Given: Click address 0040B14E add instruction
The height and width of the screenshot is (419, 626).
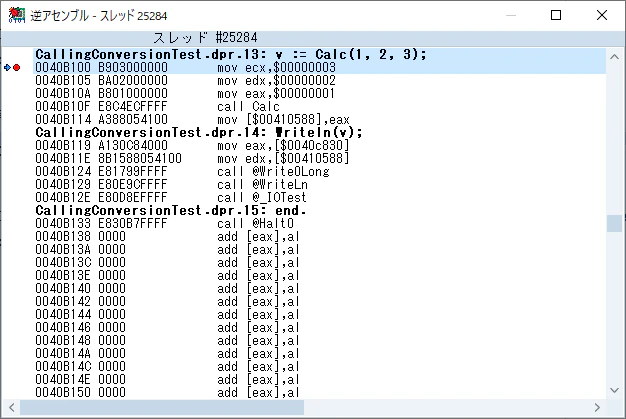Looking at the screenshot, I should point(319,379).
